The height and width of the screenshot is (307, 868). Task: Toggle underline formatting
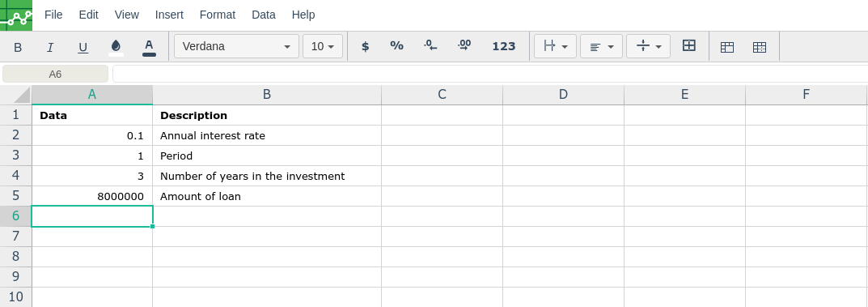tap(83, 48)
